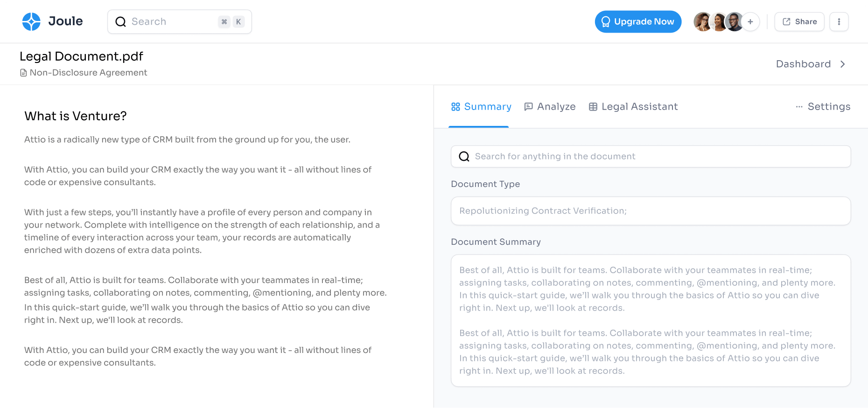
Task: Open the Dashboard link
Action: 803,64
